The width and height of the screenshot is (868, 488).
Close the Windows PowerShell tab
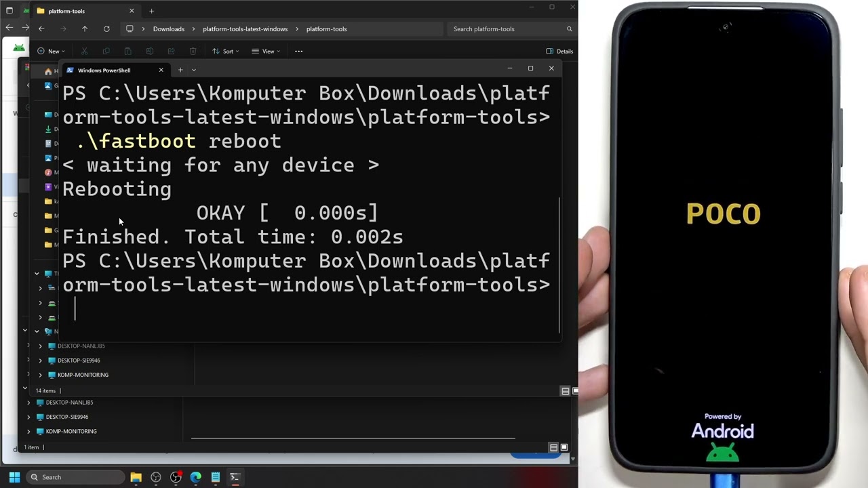click(161, 70)
